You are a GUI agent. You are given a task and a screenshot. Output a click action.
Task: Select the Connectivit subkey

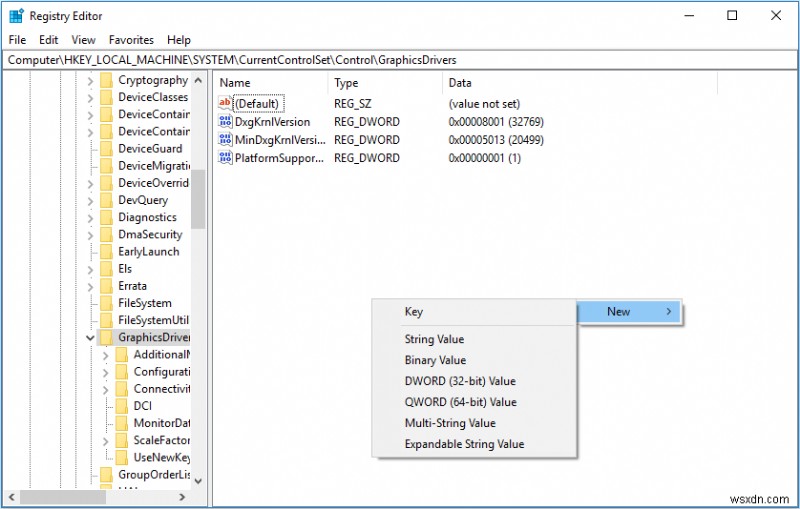pyautogui.click(x=161, y=389)
